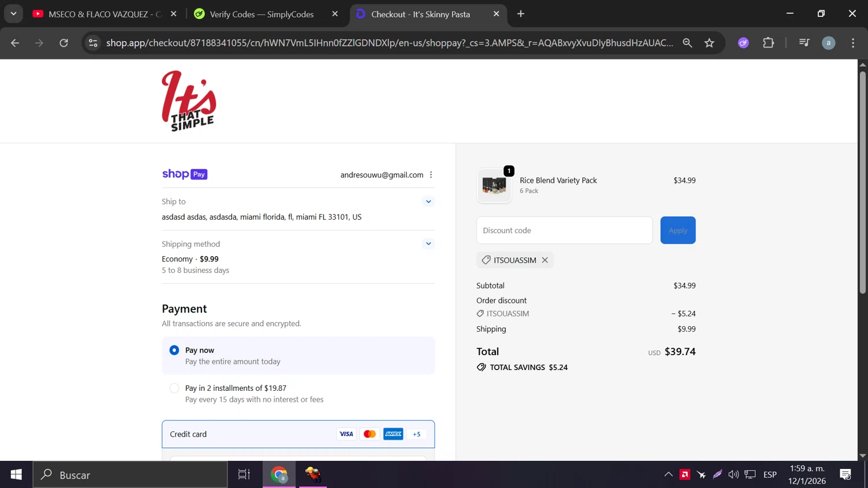Open account options next to the email
This screenshot has width=868, height=488.
(x=431, y=175)
